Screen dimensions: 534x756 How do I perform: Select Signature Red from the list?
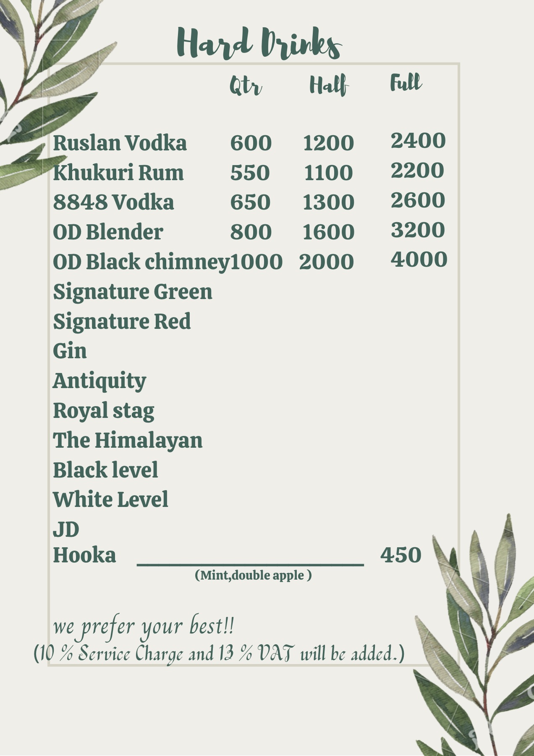122,321
